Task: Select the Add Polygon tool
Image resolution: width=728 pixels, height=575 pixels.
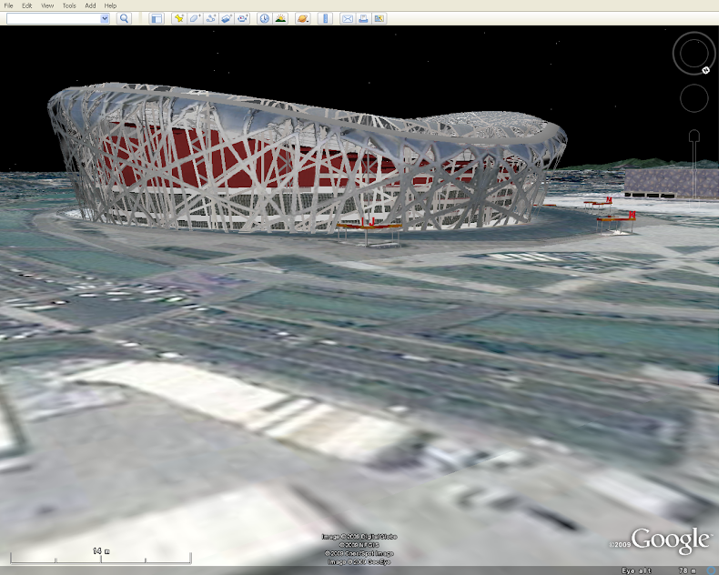Action: 195,18
